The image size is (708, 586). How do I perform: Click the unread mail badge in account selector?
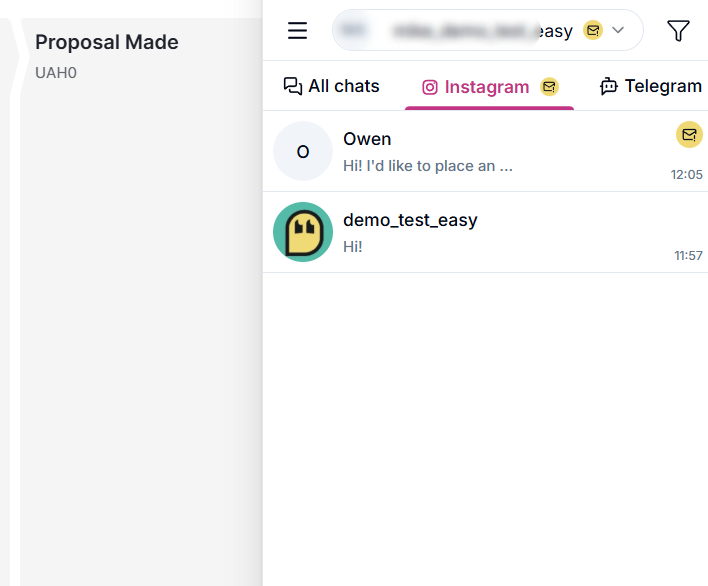(593, 30)
